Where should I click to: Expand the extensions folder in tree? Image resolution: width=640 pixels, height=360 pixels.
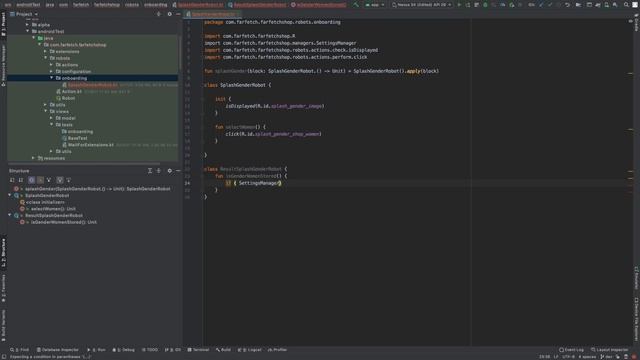click(x=45, y=51)
